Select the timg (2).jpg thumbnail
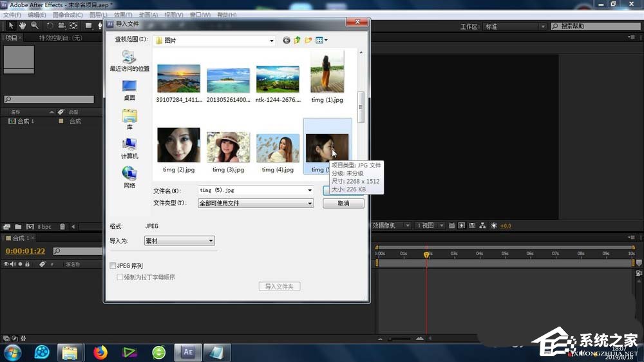 [178, 145]
